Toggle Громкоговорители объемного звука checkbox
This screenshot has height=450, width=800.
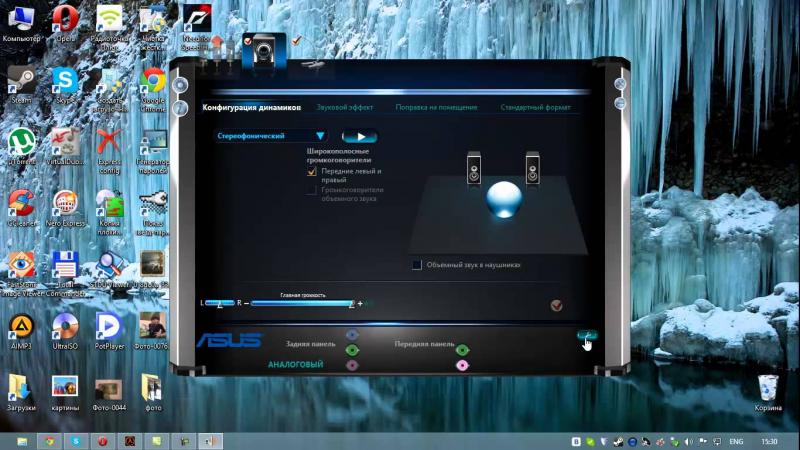[x=311, y=190]
